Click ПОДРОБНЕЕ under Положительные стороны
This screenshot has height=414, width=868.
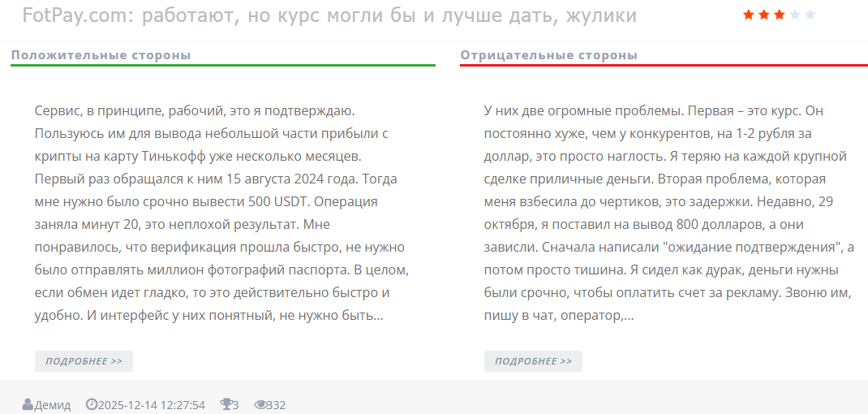tap(84, 361)
